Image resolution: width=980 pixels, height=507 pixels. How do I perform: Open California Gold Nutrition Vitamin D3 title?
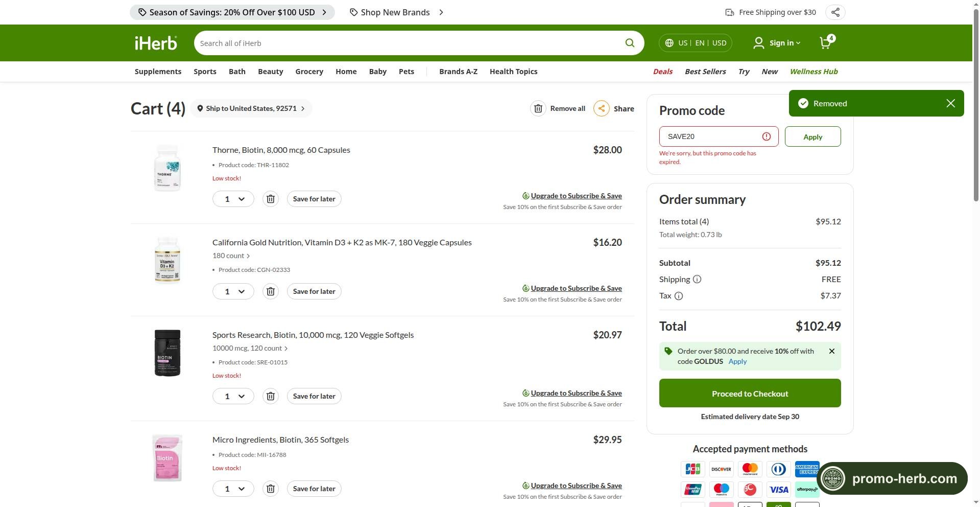click(342, 242)
